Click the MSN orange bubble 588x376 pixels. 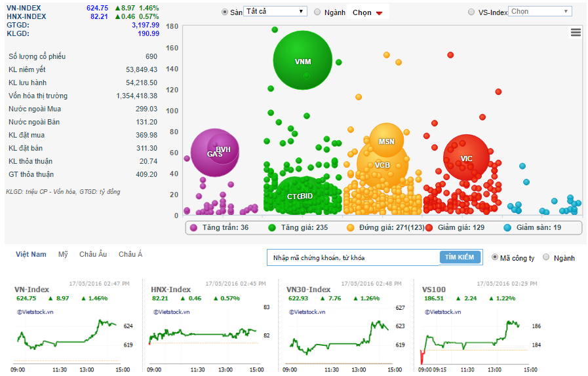click(x=387, y=140)
